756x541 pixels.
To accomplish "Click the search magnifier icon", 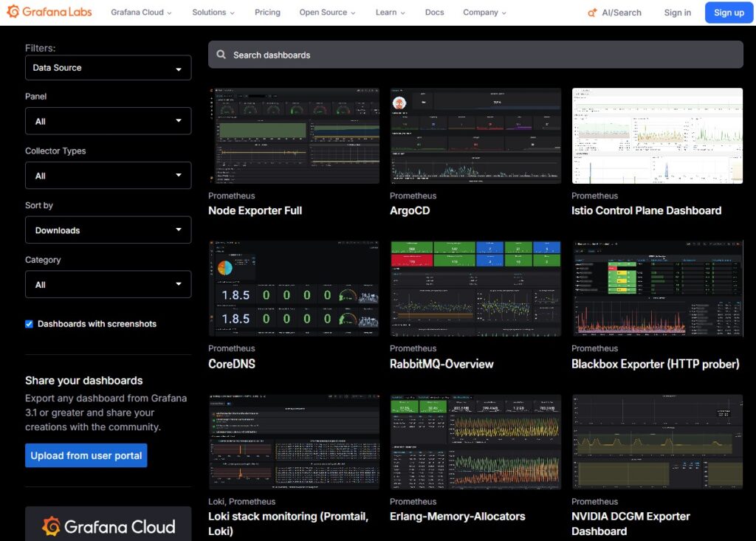I will [221, 55].
